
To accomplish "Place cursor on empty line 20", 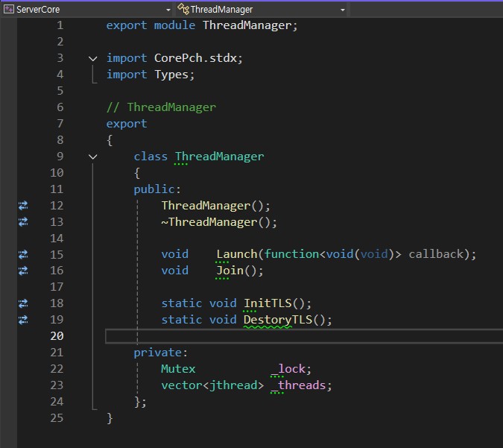I will pyautogui.click(x=304, y=336).
